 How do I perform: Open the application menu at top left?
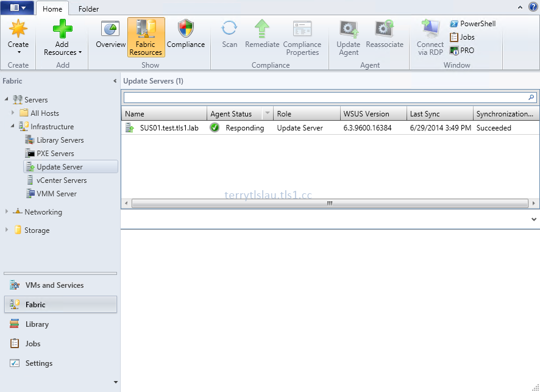point(17,7)
